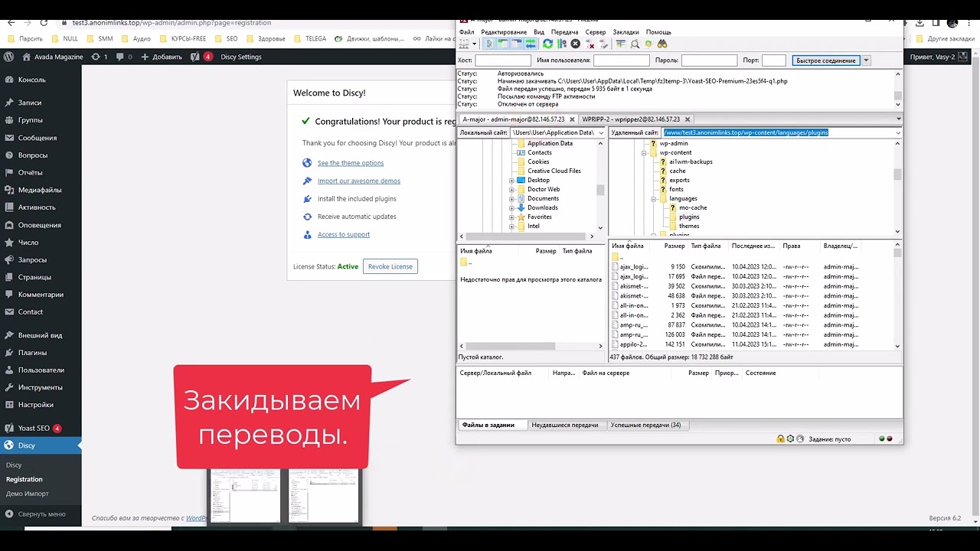Click the Хост input field
The image size is (980, 551).
click(x=502, y=60)
